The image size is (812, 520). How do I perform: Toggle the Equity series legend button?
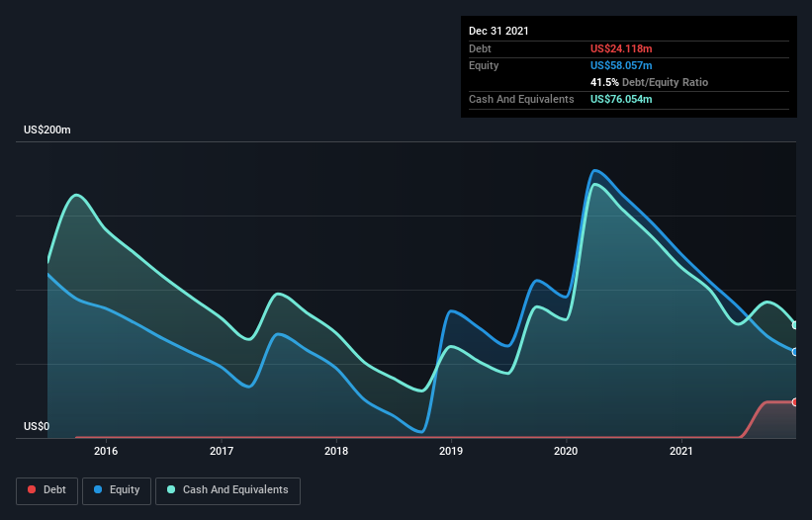click(x=117, y=490)
